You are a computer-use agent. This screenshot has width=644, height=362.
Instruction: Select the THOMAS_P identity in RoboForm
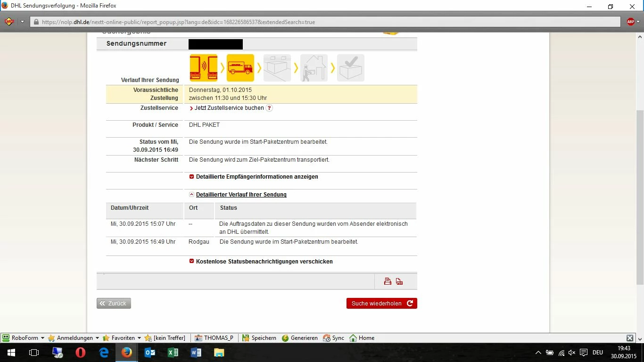coord(215,338)
